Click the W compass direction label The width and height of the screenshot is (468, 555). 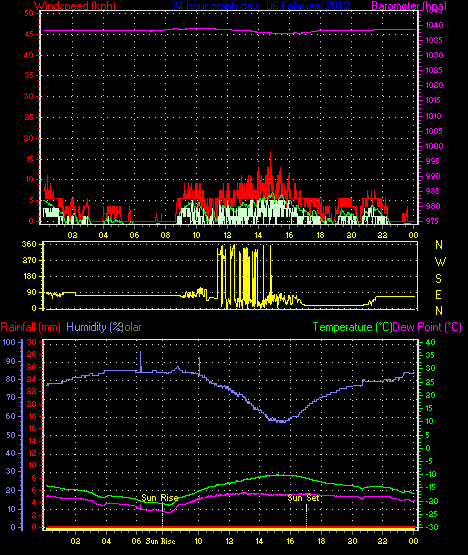[440, 262]
